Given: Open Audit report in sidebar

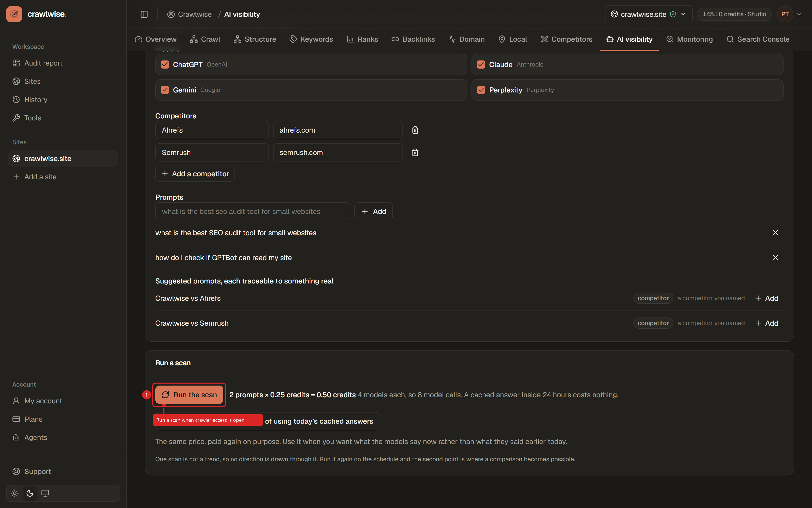Looking at the screenshot, I should (x=63, y=63).
